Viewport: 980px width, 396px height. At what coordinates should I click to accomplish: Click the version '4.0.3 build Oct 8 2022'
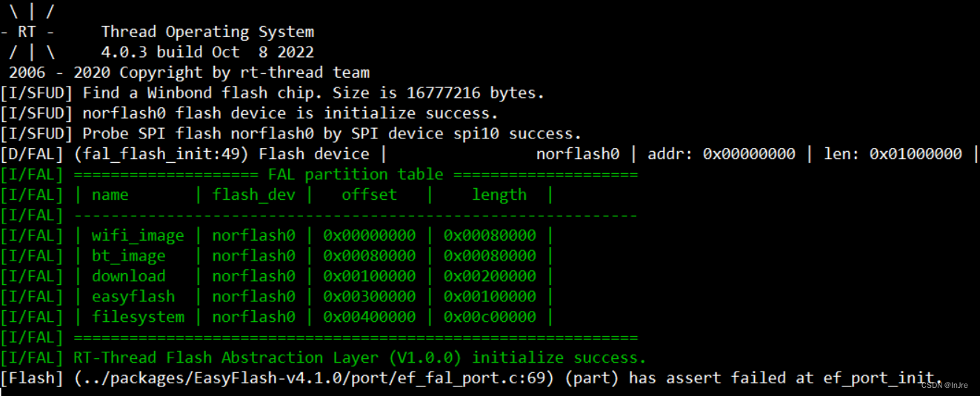207,53
